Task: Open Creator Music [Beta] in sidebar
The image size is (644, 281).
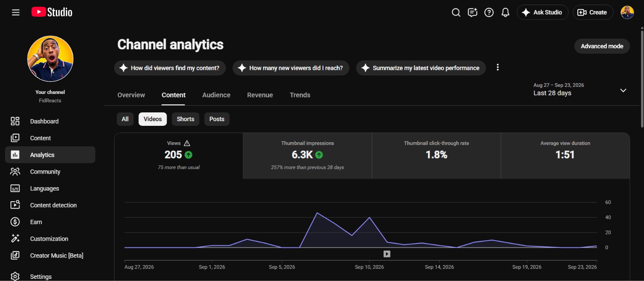Action: (50, 255)
